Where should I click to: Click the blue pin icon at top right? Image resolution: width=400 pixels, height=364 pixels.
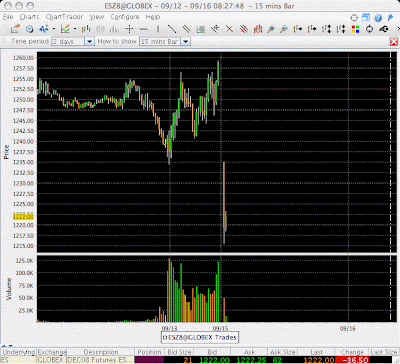(x=390, y=17)
